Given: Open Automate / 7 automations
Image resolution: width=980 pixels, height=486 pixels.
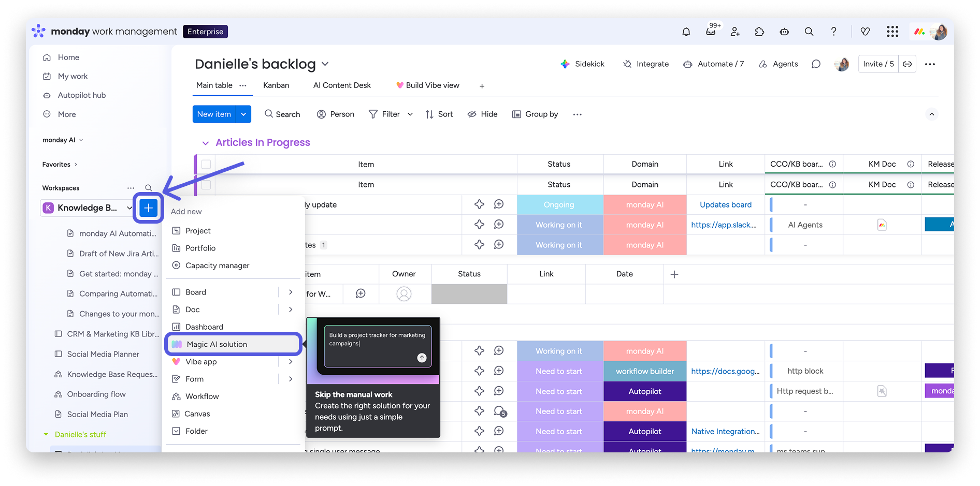Looking at the screenshot, I should tap(714, 64).
